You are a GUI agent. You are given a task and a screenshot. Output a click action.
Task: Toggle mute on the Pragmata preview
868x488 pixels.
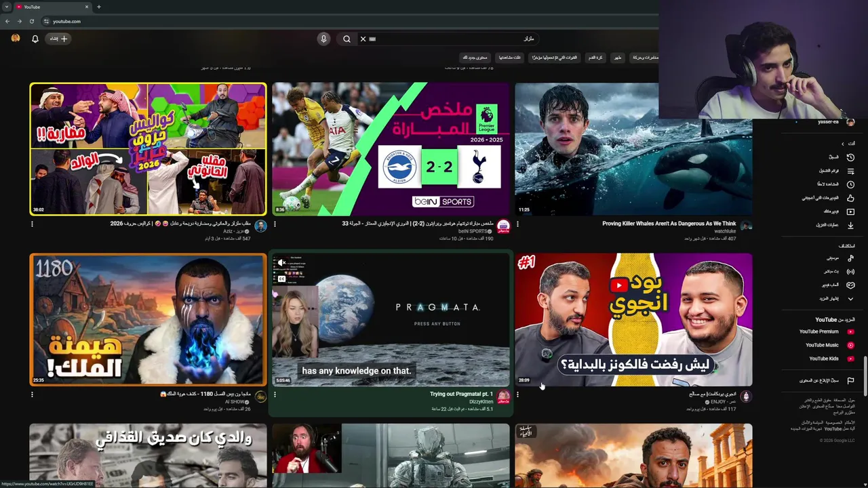pyautogui.click(x=281, y=263)
